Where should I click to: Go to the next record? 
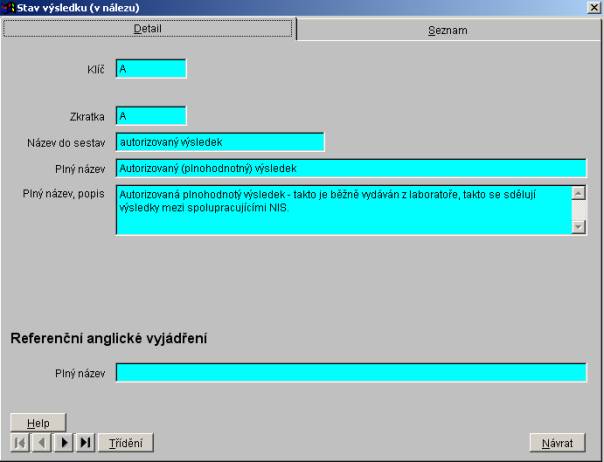coord(64,442)
